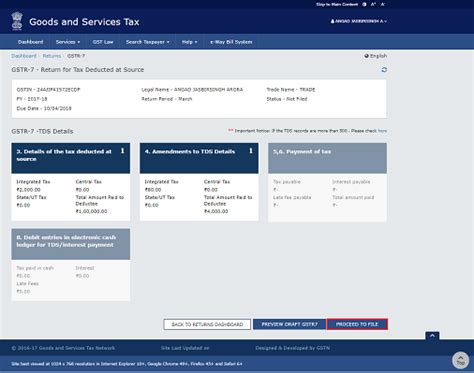Viewport: 474px width, 373px height.
Task: Click 'here' link in the Important Notice
Action: pyautogui.click(x=382, y=131)
